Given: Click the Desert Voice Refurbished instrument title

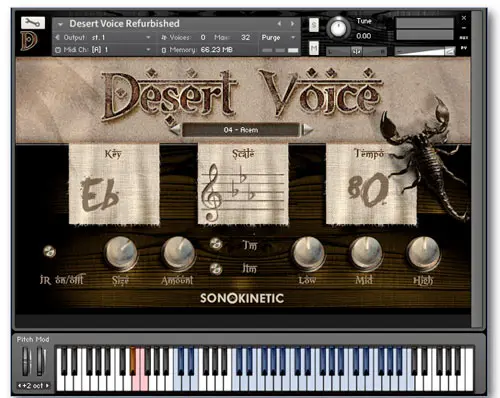Looking at the screenshot, I should (x=124, y=24).
